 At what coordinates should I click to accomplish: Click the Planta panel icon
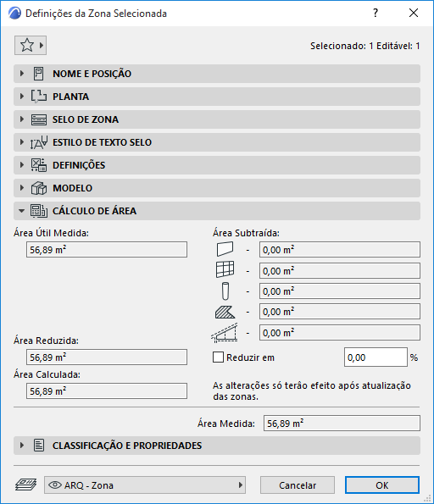coord(39,97)
